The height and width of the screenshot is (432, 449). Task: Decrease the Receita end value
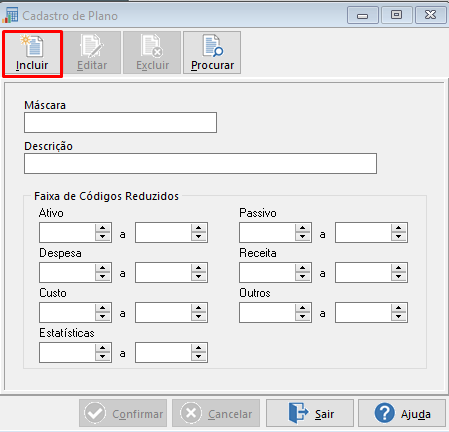pos(399,277)
